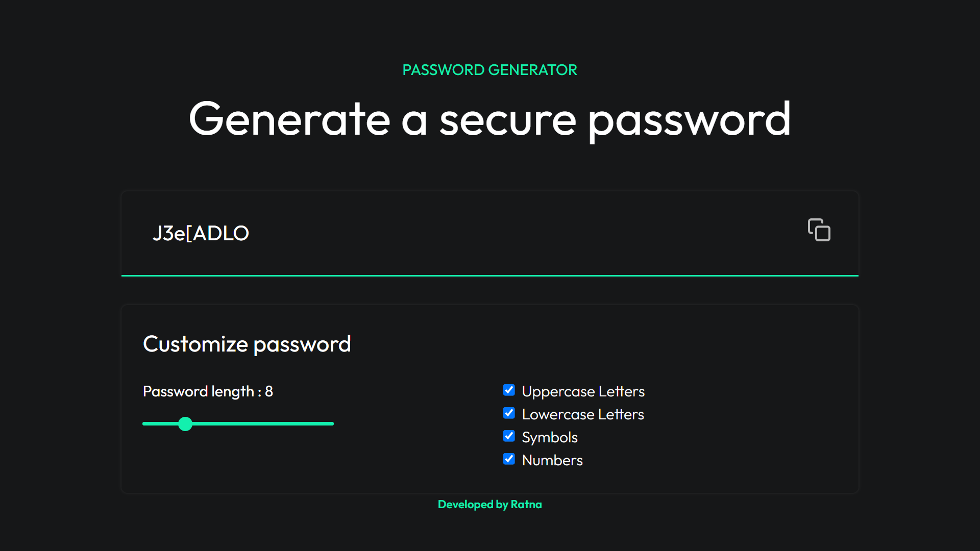Click the generated password text J3e[ADLO
This screenshot has width=980, height=551.
pos(201,233)
